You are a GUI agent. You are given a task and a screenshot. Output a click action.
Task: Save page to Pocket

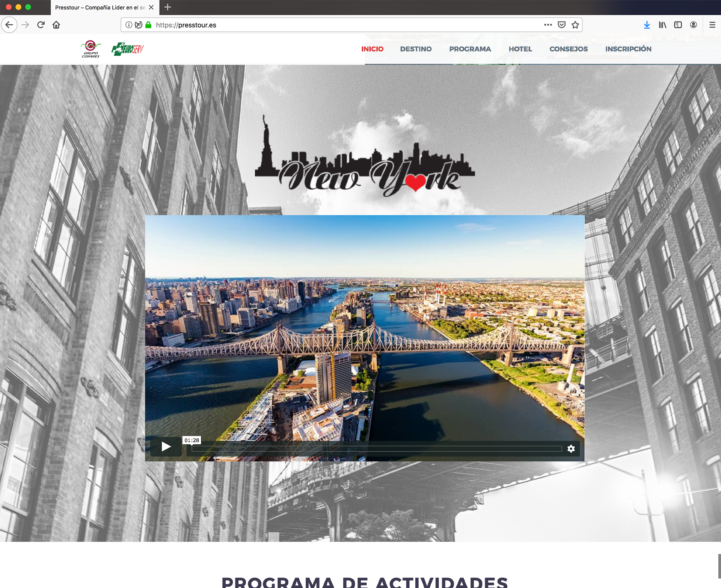pyautogui.click(x=561, y=25)
